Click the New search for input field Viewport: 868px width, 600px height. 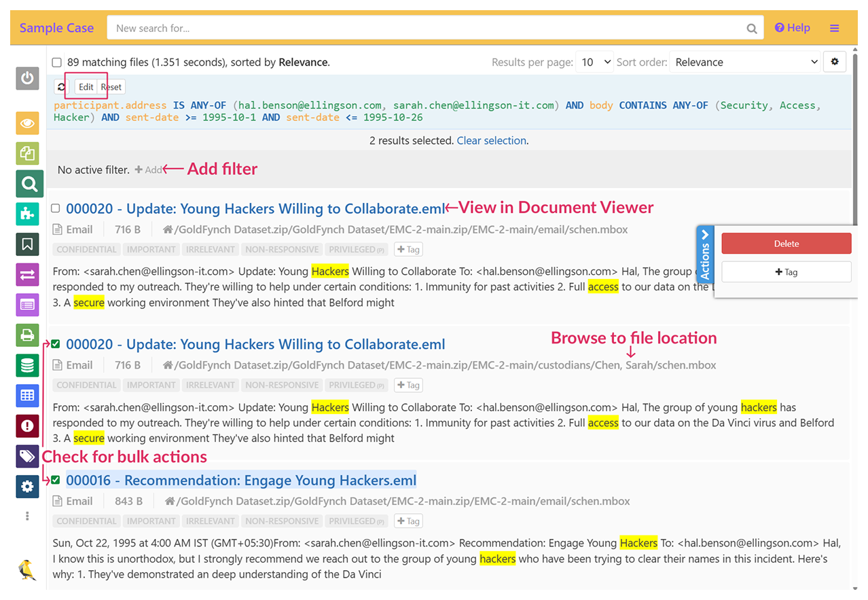pos(428,29)
